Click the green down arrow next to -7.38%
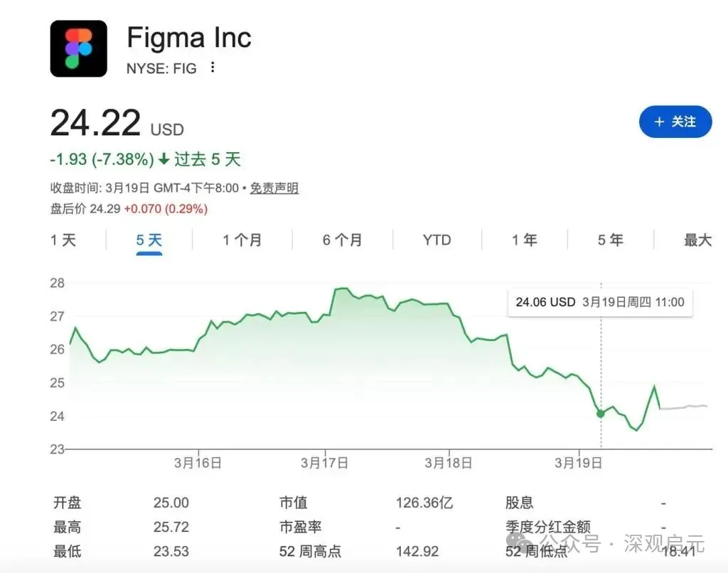The height and width of the screenshot is (573, 728). (x=164, y=159)
